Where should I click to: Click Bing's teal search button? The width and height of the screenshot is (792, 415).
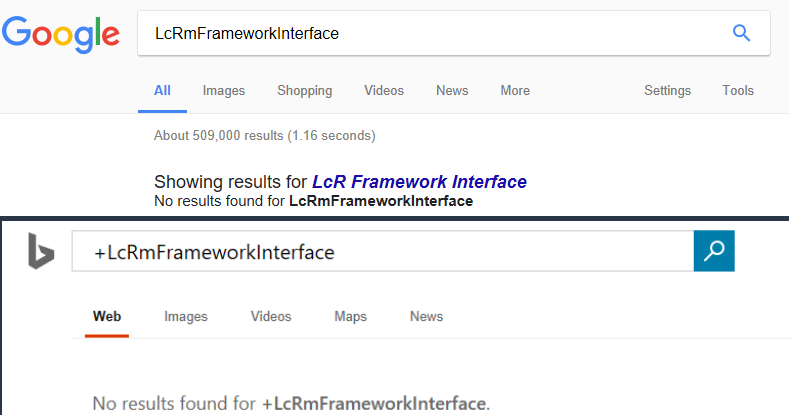[x=714, y=251]
